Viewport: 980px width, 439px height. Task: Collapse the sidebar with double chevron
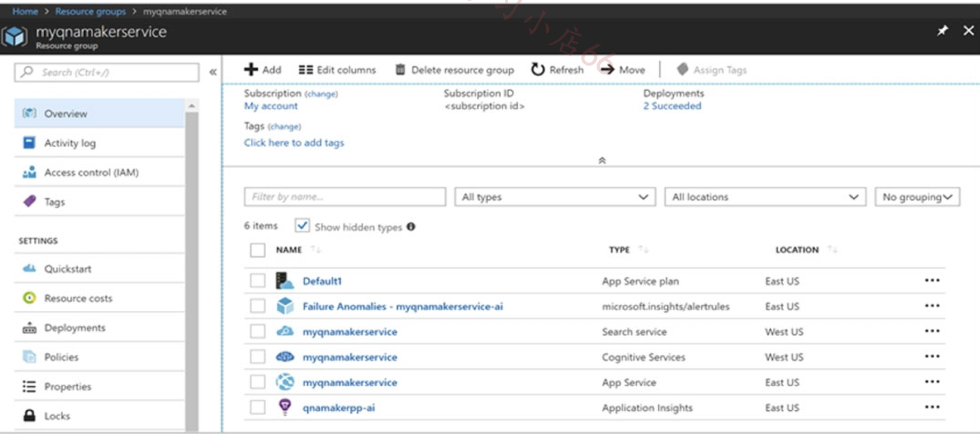pyautogui.click(x=213, y=72)
